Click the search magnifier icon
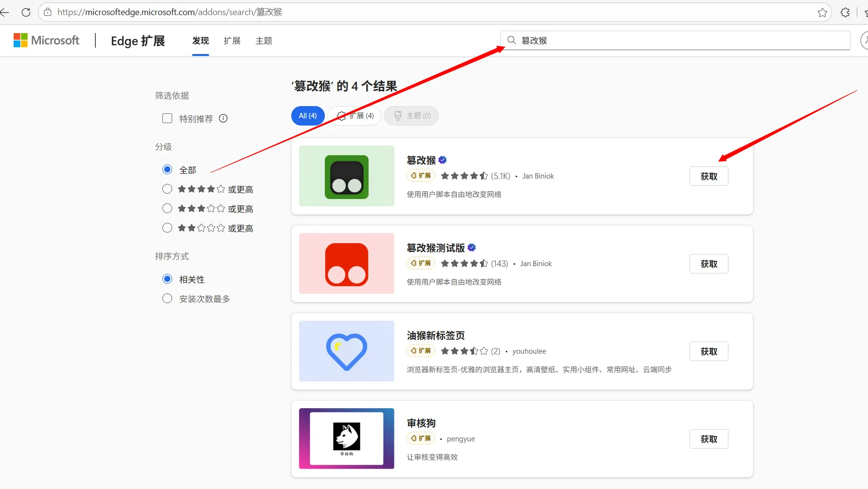This screenshot has height=489, width=868. (512, 40)
